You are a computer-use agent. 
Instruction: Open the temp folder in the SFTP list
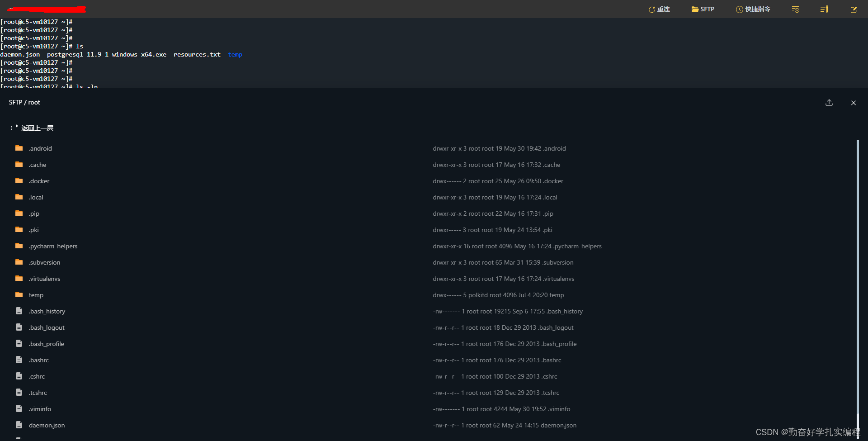(x=36, y=294)
